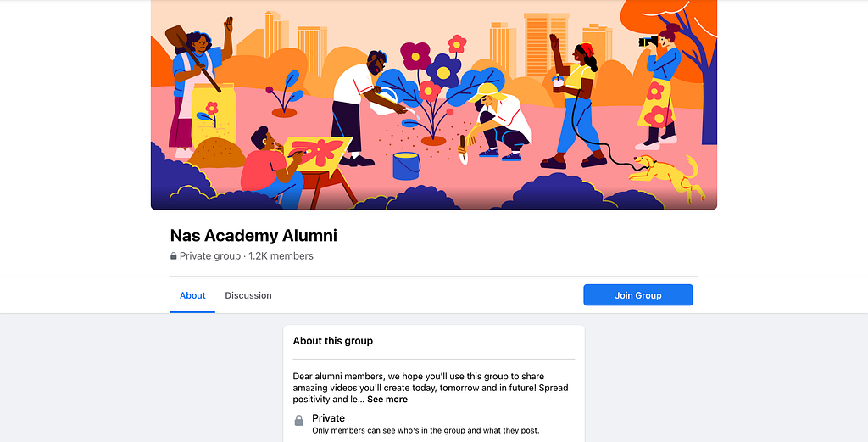Click the "Only members can see" privacy description

pyautogui.click(x=426, y=430)
